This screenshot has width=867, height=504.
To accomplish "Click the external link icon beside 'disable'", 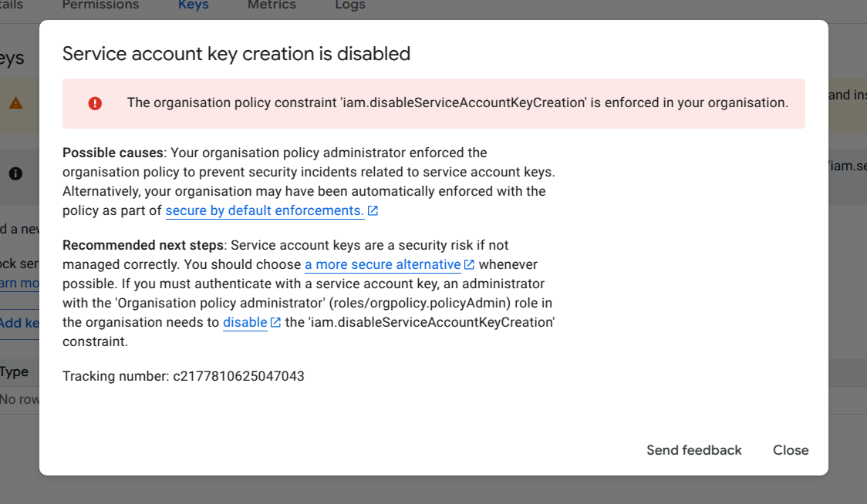I will point(274,322).
